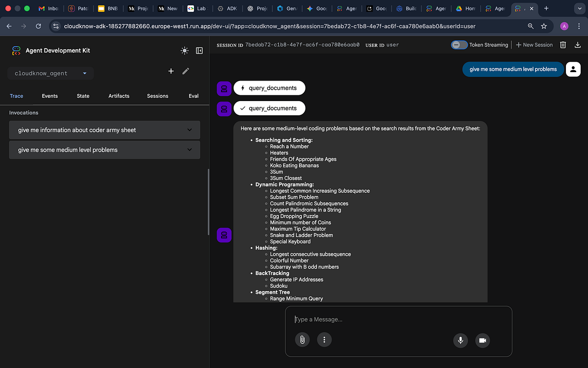Open Chrome three-dot menu
The height and width of the screenshot is (368, 588).
pyautogui.click(x=579, y=26)
